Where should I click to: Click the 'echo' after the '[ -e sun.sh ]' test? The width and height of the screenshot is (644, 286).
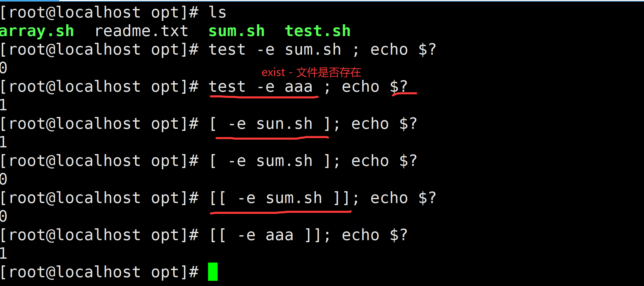point(370,124)
